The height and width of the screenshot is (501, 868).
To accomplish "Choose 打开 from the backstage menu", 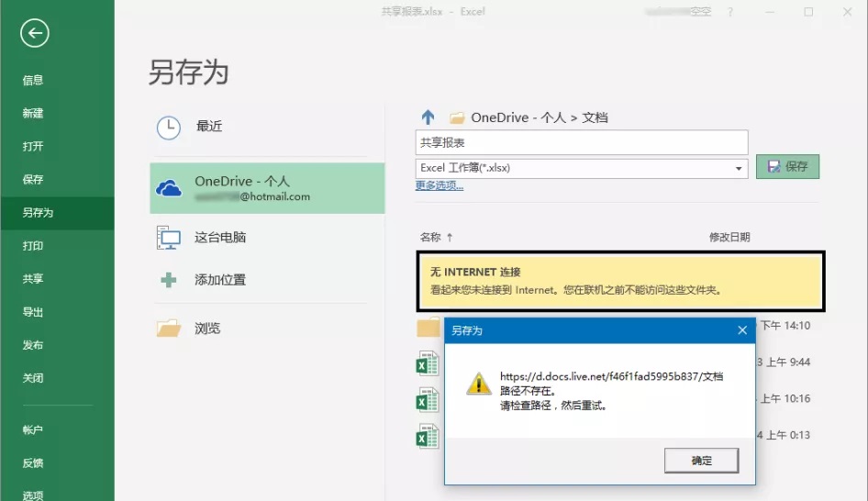I will [x=33, y=146].
